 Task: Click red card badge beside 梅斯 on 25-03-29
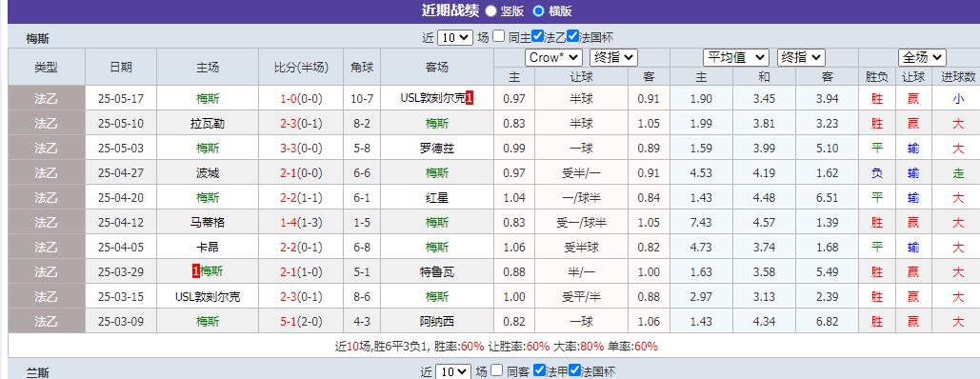click(x=195, y=271)
